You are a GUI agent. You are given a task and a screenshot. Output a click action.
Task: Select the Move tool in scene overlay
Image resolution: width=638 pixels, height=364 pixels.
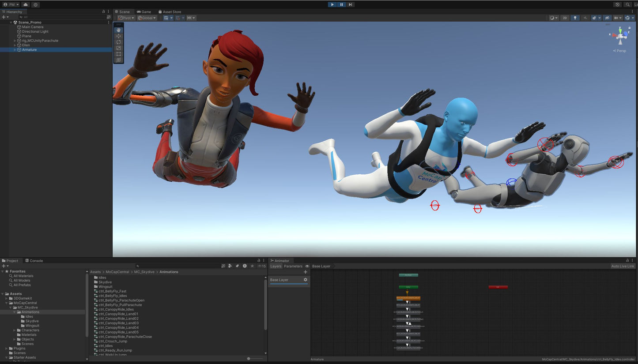point(118,36)
